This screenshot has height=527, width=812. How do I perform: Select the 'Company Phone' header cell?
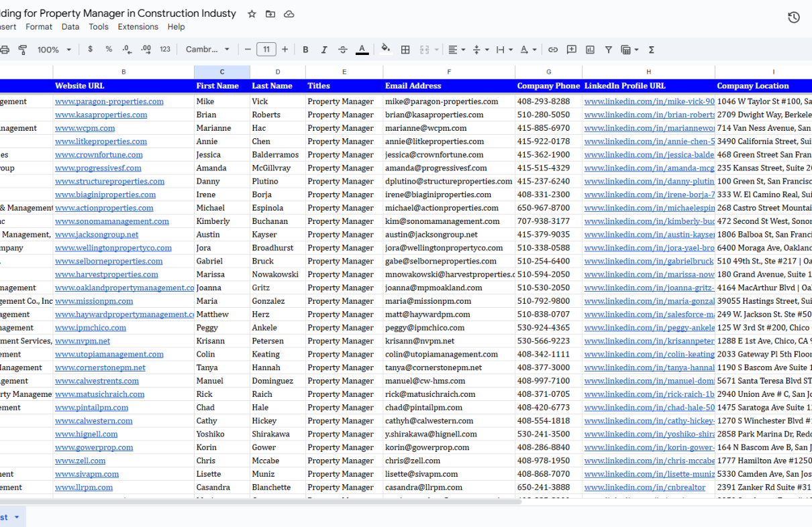(x=548, y=86)
